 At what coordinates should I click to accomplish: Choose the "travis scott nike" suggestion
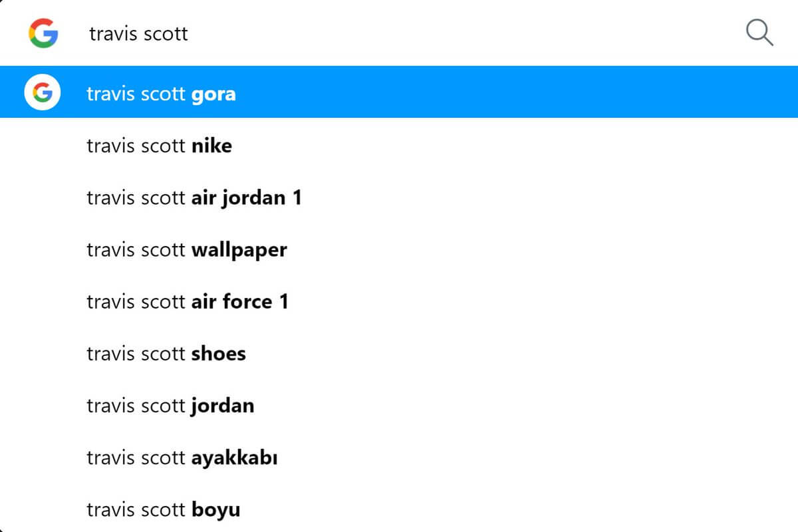tap(159, 146)
